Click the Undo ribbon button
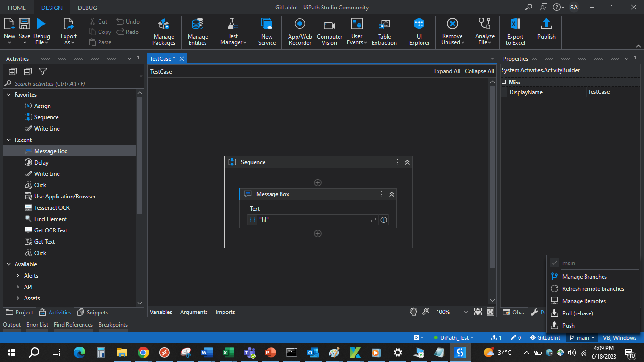Image resolution: width=644 pixels, height=362 pixels. pos(128,21)
